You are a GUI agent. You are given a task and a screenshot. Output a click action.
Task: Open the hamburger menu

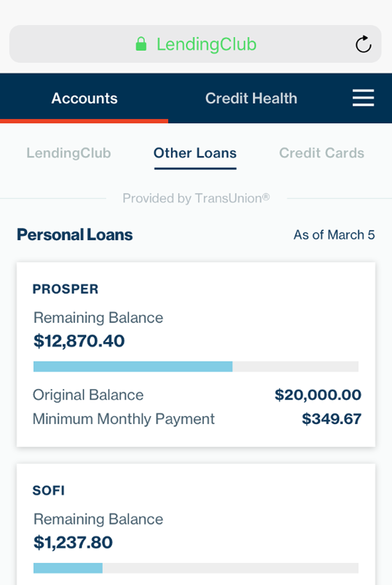363,98
